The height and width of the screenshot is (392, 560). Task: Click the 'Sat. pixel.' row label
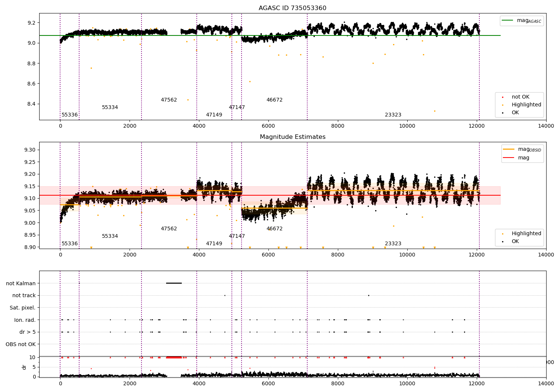(x=23, y=308)
